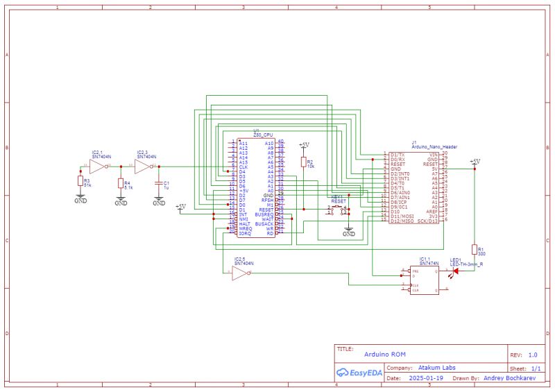Click resistor R3 51k symbol

[x=80, y=181]
